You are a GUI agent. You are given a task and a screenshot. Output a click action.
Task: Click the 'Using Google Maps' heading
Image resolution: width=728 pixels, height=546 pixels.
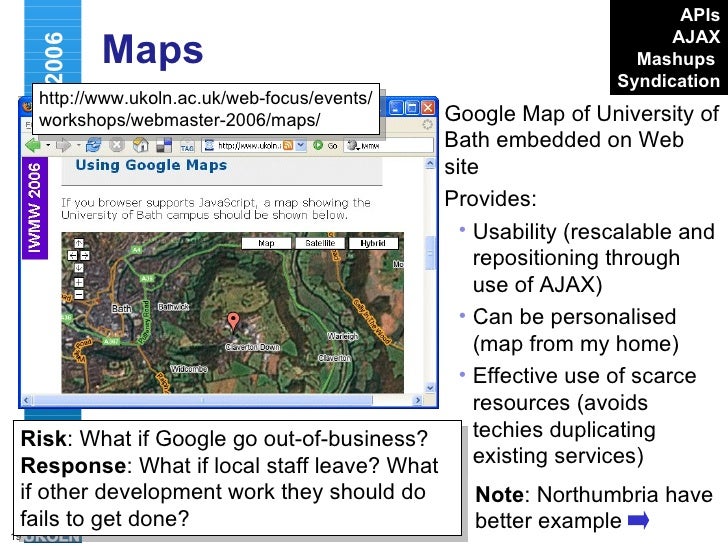tap(151, 165)
